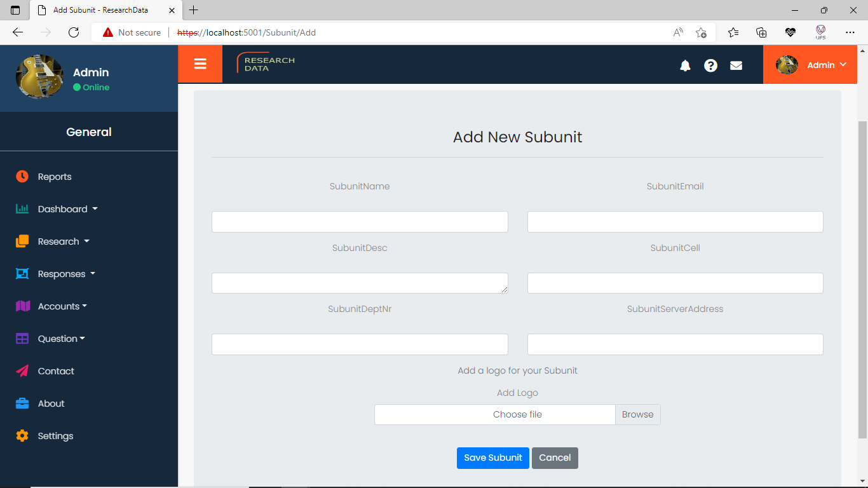
Task: Click the Contact paper plane icon
Action: [22, 371]
